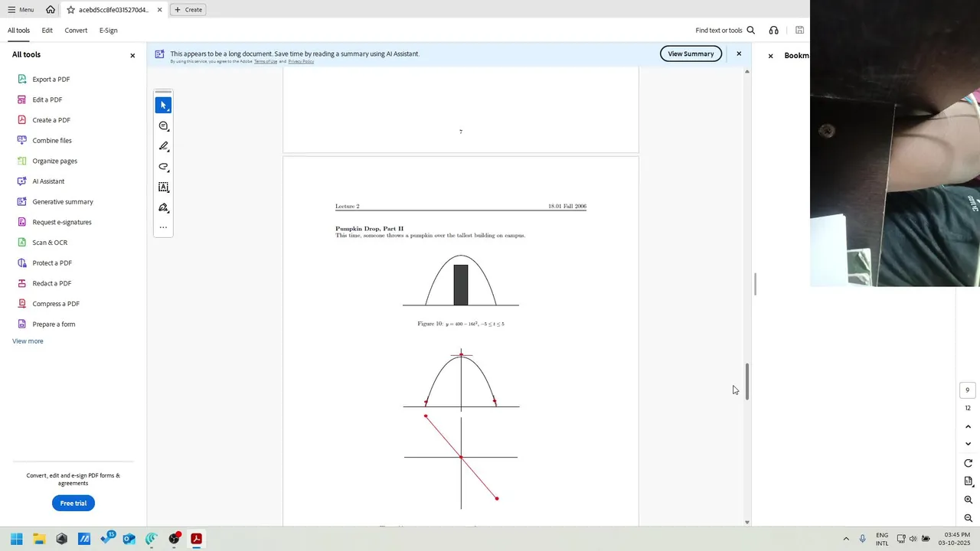This screenshot has height=551, width=980.
Task: Open the Convert tab
Action: (x=76, y=31)
